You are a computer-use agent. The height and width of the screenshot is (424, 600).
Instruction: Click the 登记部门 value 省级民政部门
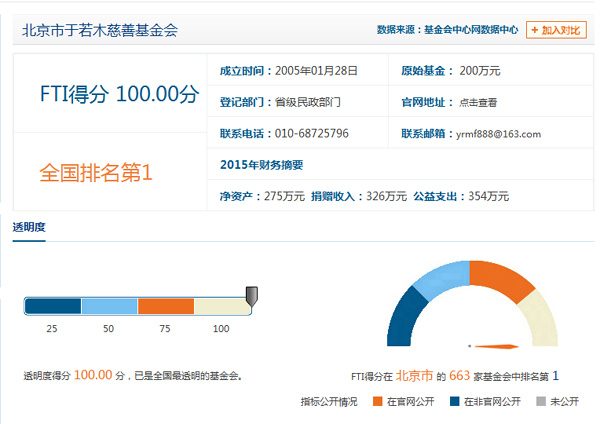(x=308, y=103)
